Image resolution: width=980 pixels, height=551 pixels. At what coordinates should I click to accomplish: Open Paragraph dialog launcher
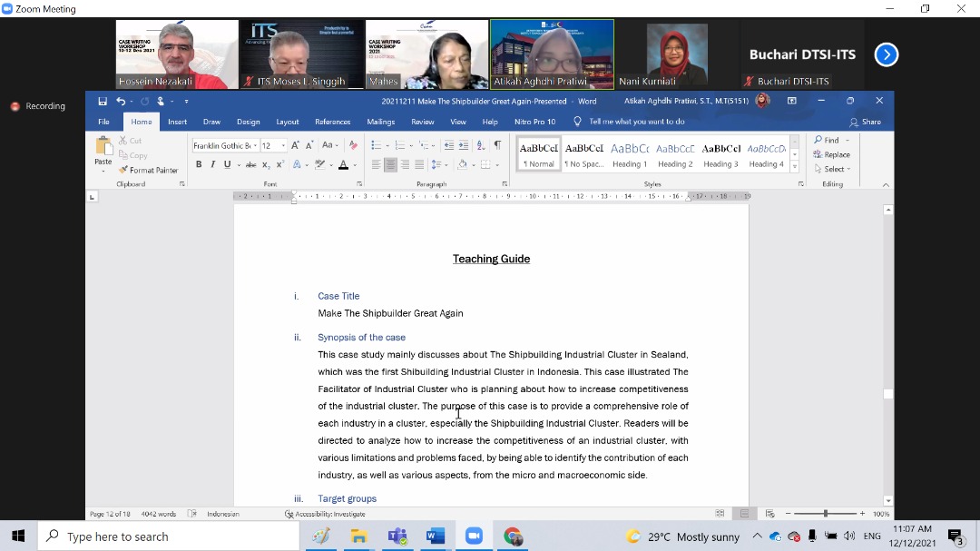click(505, 184)
